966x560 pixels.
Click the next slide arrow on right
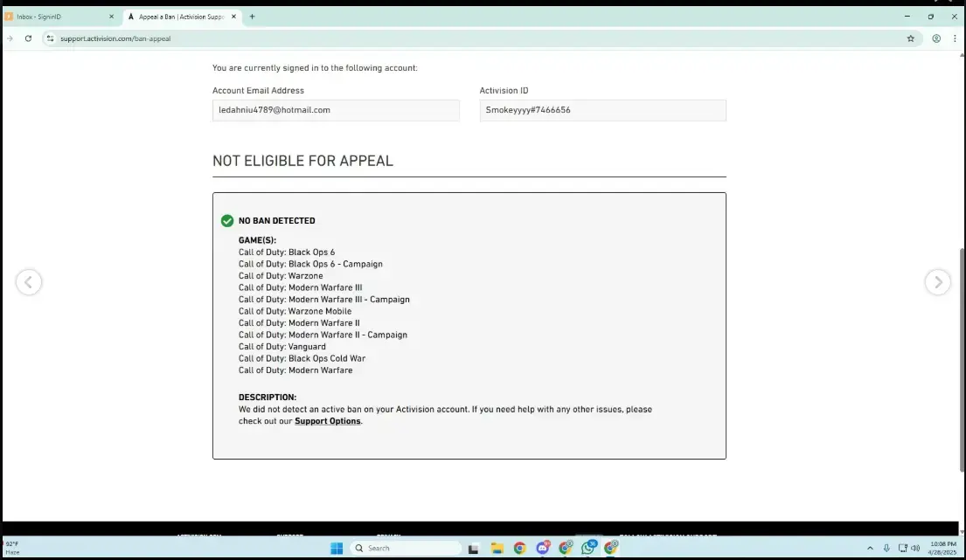tap(937, 282)
